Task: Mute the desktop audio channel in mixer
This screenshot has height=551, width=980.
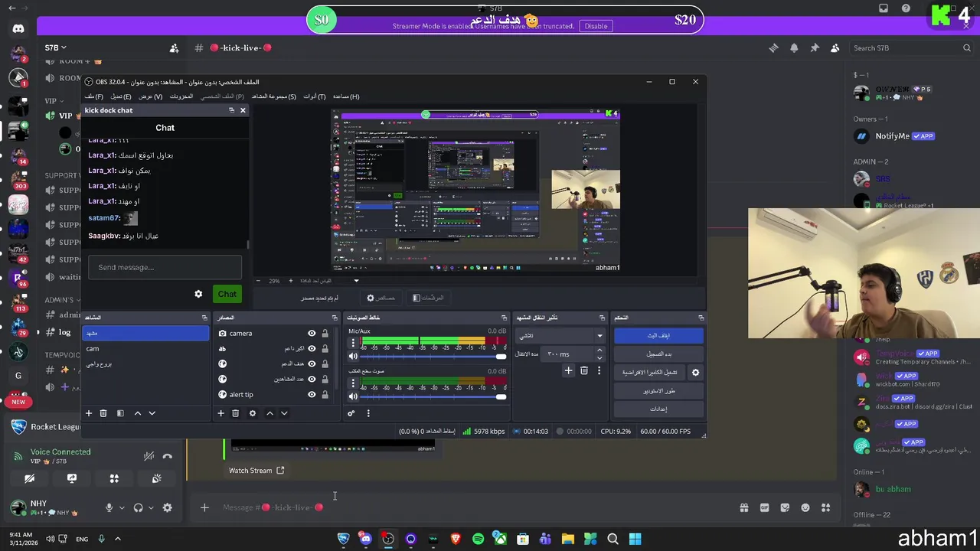Action: tap(353, 396)
